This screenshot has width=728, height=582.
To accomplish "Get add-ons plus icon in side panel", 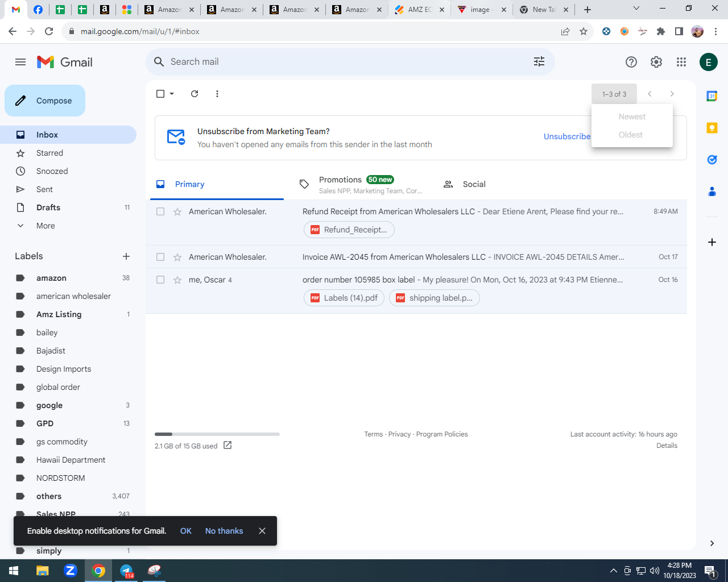I will pos(712,242).
